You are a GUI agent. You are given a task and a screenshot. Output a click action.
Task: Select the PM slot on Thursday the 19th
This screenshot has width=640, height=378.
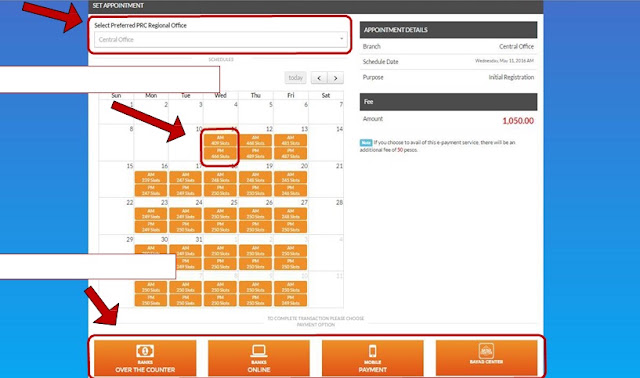[256, 190]
